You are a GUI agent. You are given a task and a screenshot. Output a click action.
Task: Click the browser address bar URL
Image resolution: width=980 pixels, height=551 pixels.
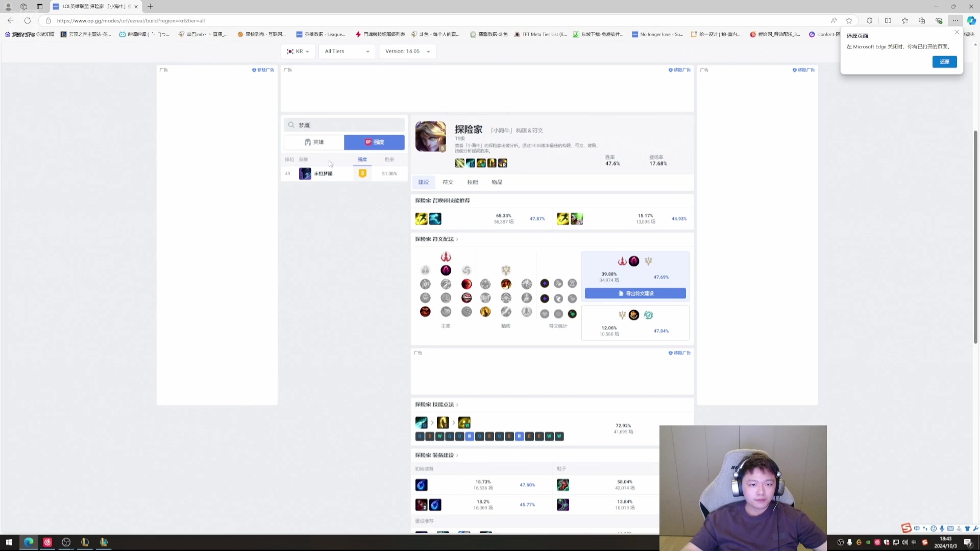[131, 21]
